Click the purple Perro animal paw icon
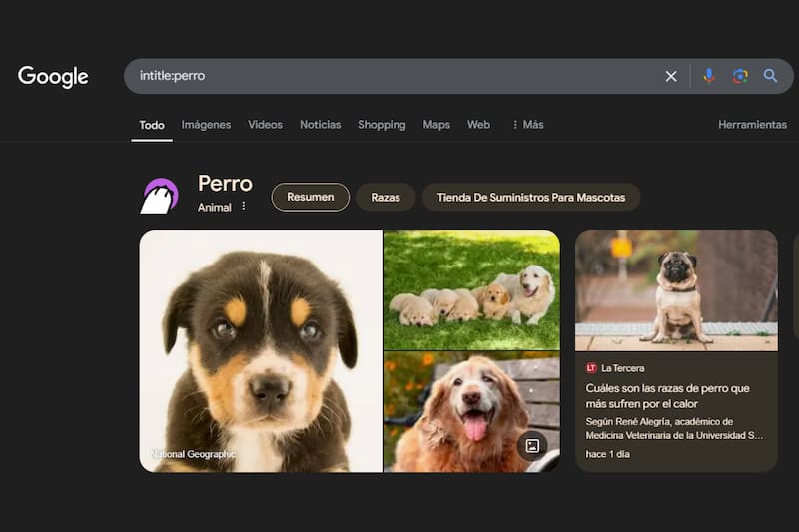 (x=159, y=196)
